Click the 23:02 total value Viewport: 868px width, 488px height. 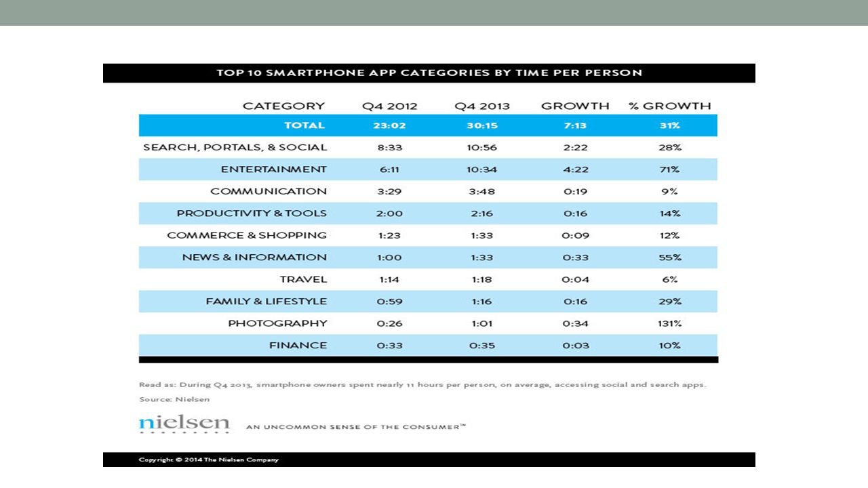click(x=389, y=125)
